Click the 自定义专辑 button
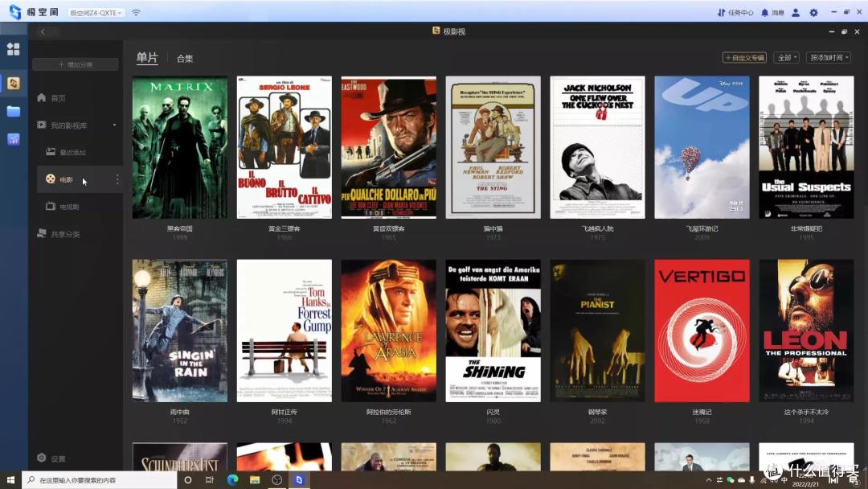The width and height of the screenshot is (868, 489). tap(744, 58)
